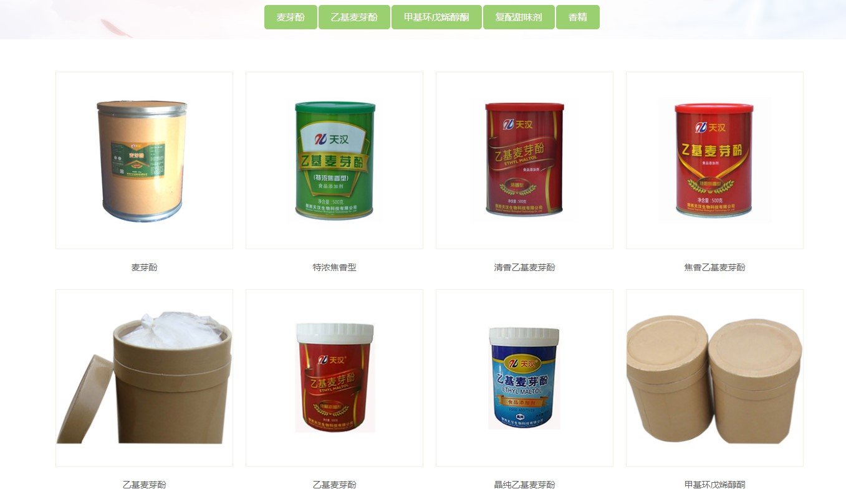Switch to the 乙基麦芽酚 category tab
The width and height of the screenshot is (846, 504).
[354, 17]
